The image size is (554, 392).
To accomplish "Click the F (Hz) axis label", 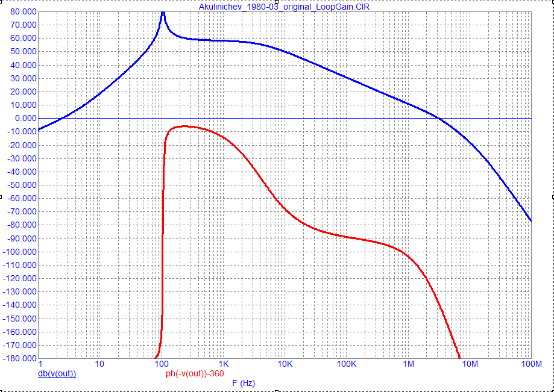I will (244, 383).
